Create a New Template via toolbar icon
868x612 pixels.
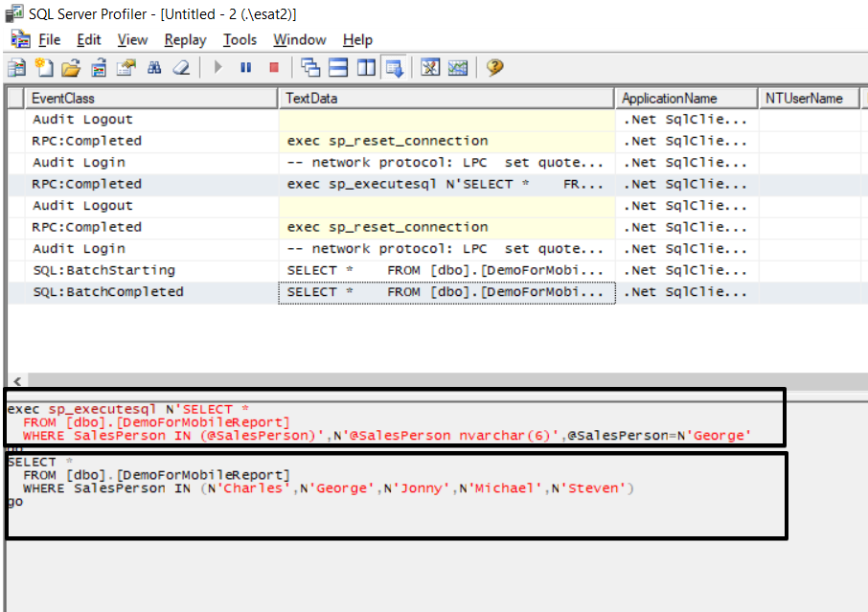click(44, 67)
